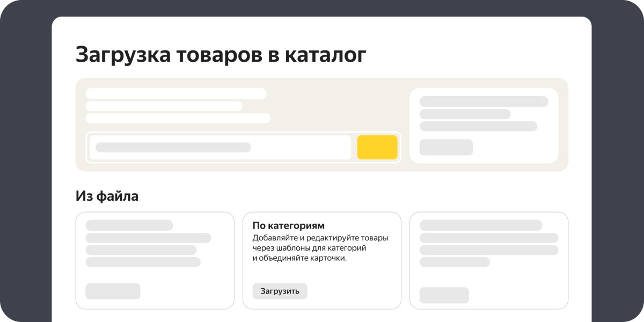Click the "Загрузить" button
Image resolution: width=644 pixels, height=322 pixels.
point(280,291)
